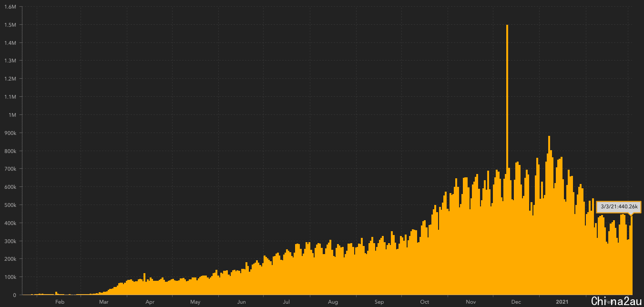This screenshot has height=307, width=644.
Task: Click the 0 y-axis label
Action: [15, 295]
